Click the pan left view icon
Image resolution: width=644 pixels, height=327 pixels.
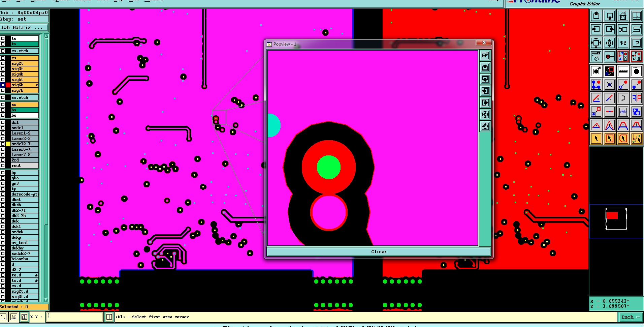(596, 29)
